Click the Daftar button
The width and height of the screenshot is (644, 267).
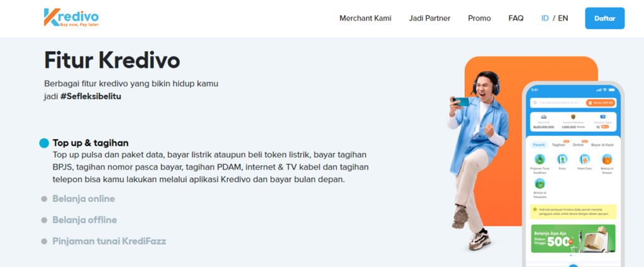tap(604, 18)
